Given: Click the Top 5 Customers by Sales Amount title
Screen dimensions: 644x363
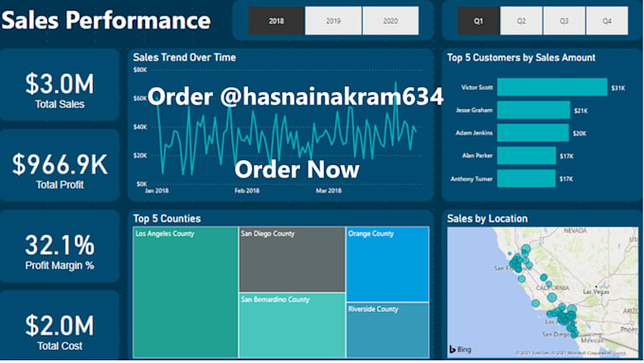Looking at the screenshot, I should [x=521, y=58].
